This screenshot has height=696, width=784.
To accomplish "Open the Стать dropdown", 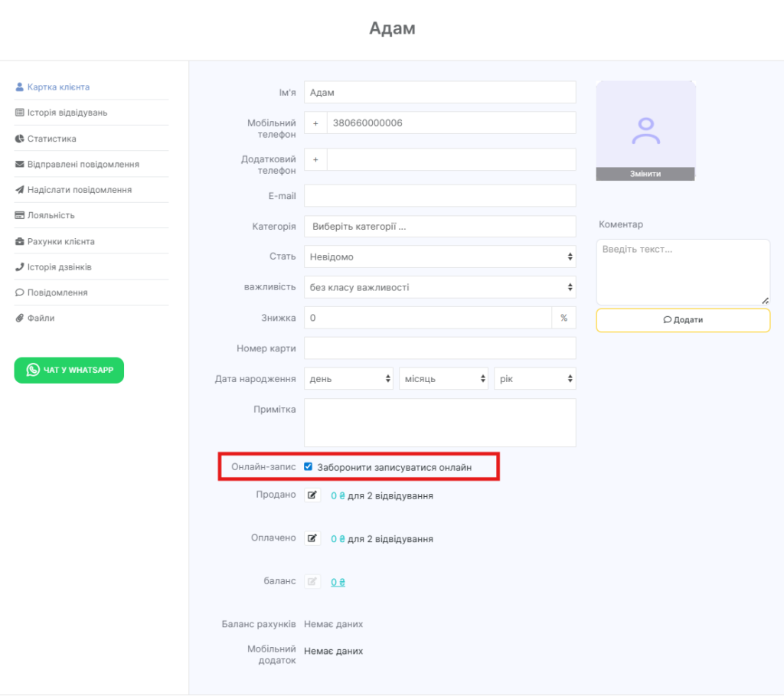I will point(439,257).
